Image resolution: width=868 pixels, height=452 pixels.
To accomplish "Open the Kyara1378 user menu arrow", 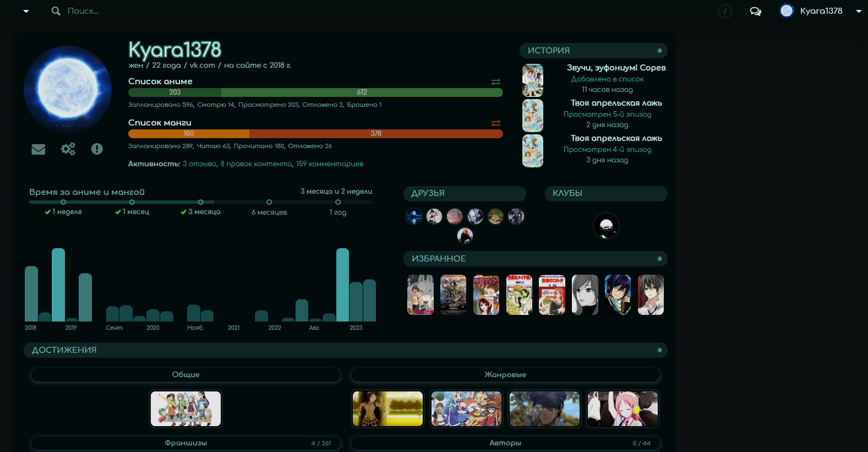I will pos(858,11).
